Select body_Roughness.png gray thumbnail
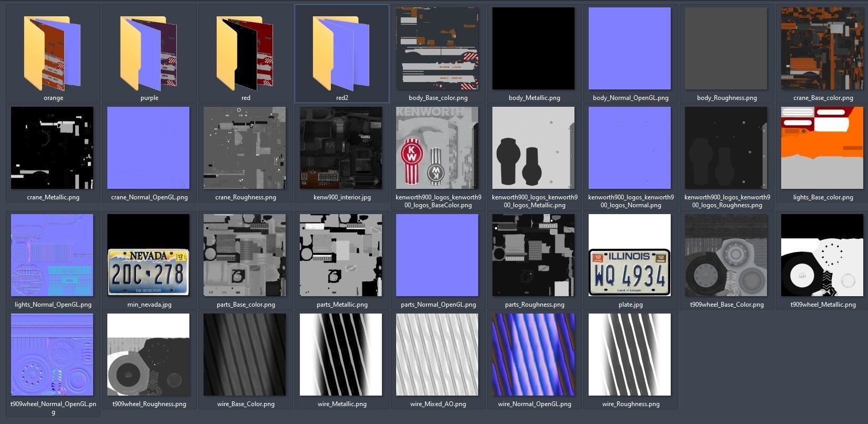This screenshot has height=424, width=868. pyautogui.click(x=726, y=48)
